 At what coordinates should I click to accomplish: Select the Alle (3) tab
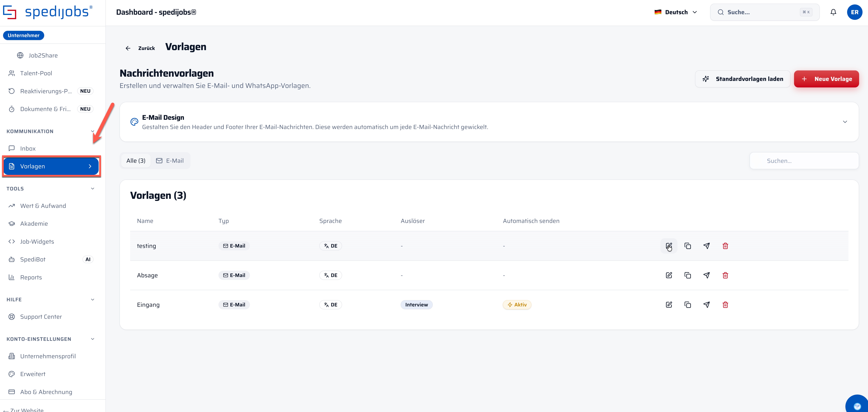click(136, 161)
